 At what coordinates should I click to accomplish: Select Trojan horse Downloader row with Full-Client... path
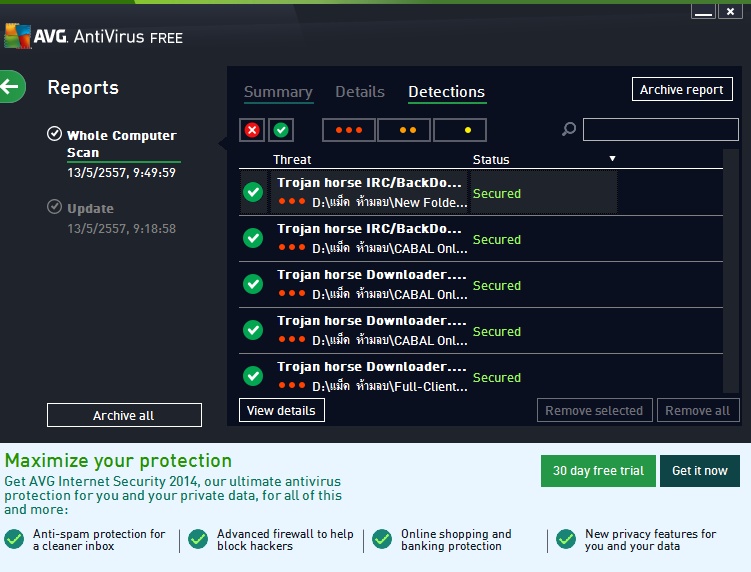click(481, 374)
